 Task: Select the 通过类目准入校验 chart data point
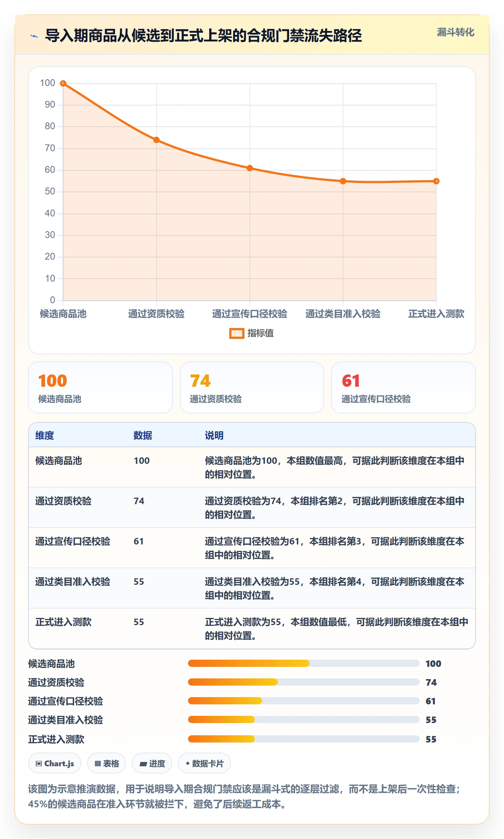343,181
